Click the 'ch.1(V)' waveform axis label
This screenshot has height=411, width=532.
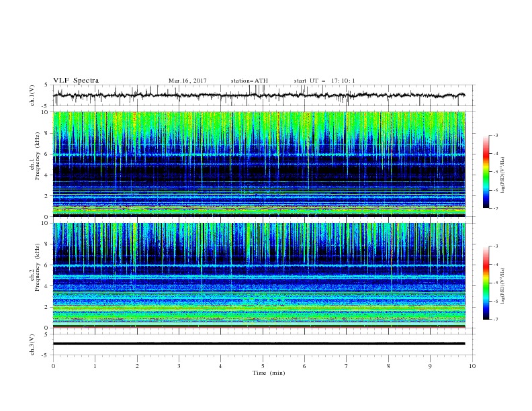(x=32, y=95)
